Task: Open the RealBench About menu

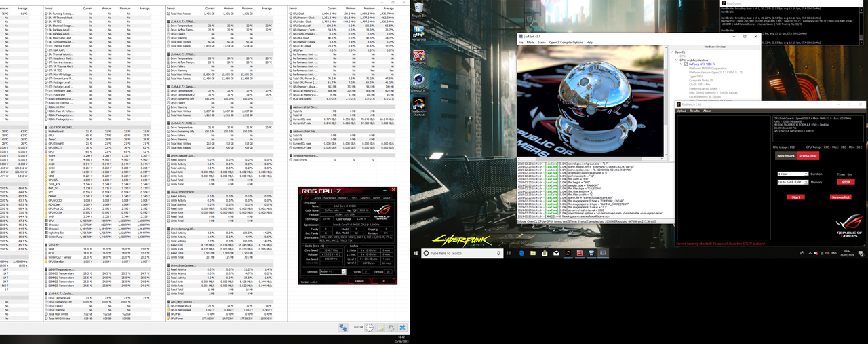Action: (707, 111)
